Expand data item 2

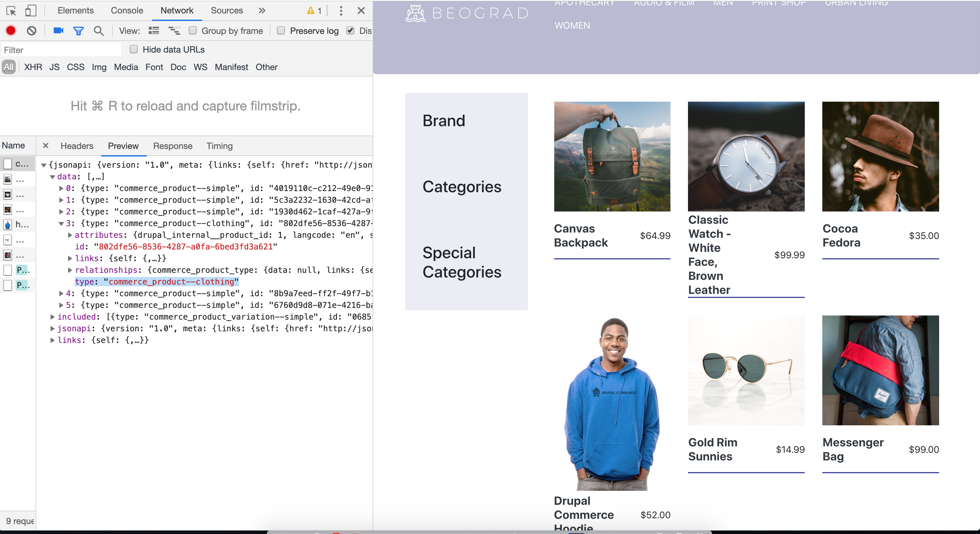tap(61, 211)
